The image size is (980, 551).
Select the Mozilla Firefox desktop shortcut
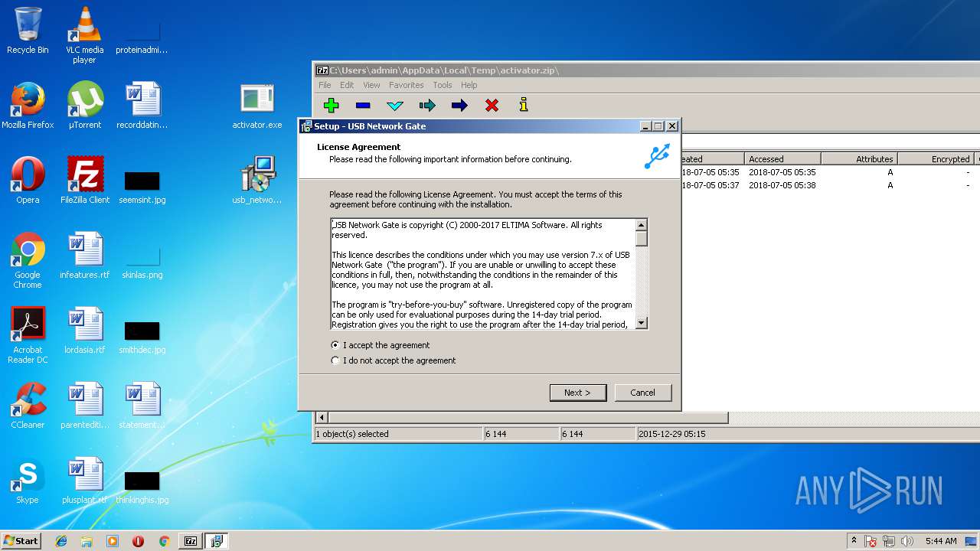coord(28,106)
